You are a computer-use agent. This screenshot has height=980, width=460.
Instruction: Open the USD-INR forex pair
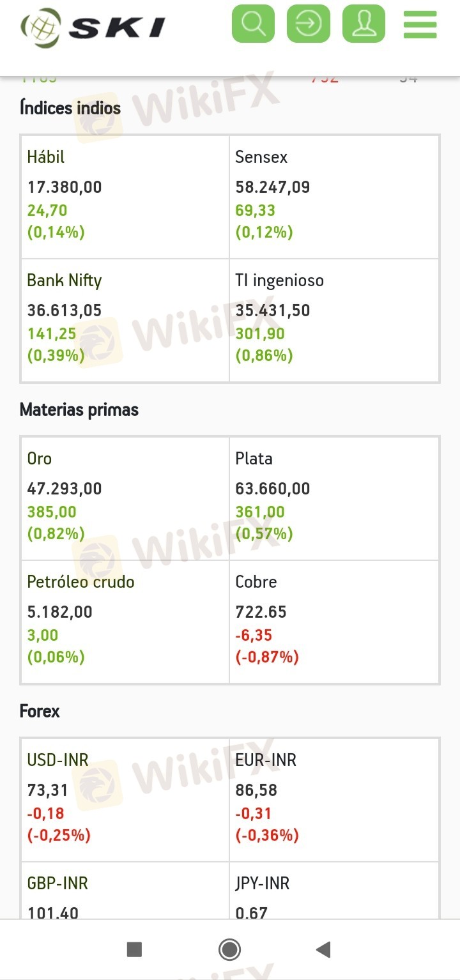[57, 760]
